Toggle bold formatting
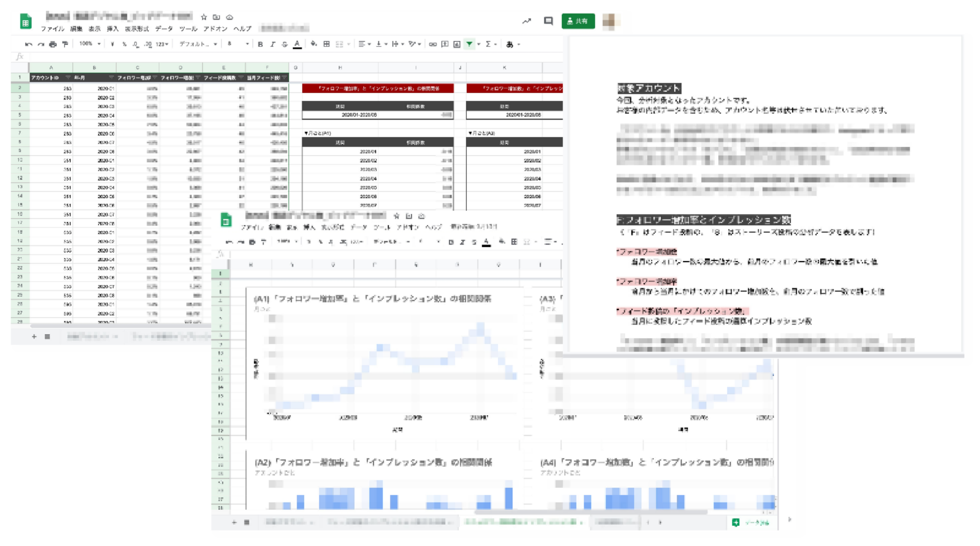980x546 pixels. tap(260, 44)
